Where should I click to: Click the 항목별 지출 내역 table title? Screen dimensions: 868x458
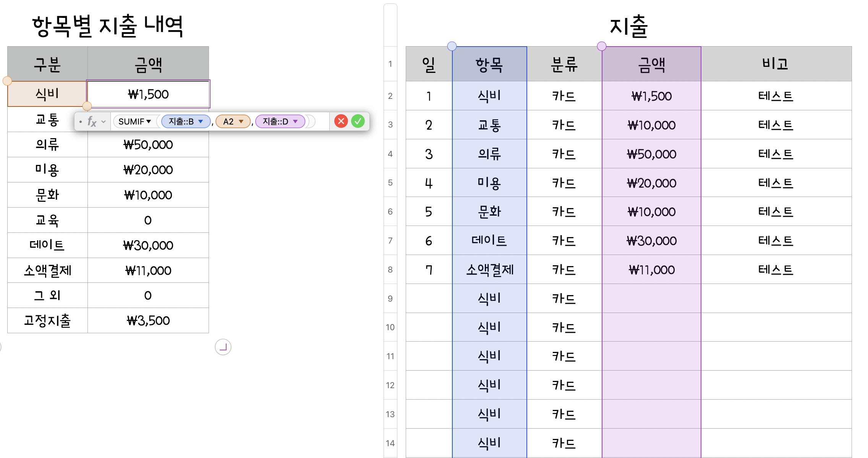[108, 26]
